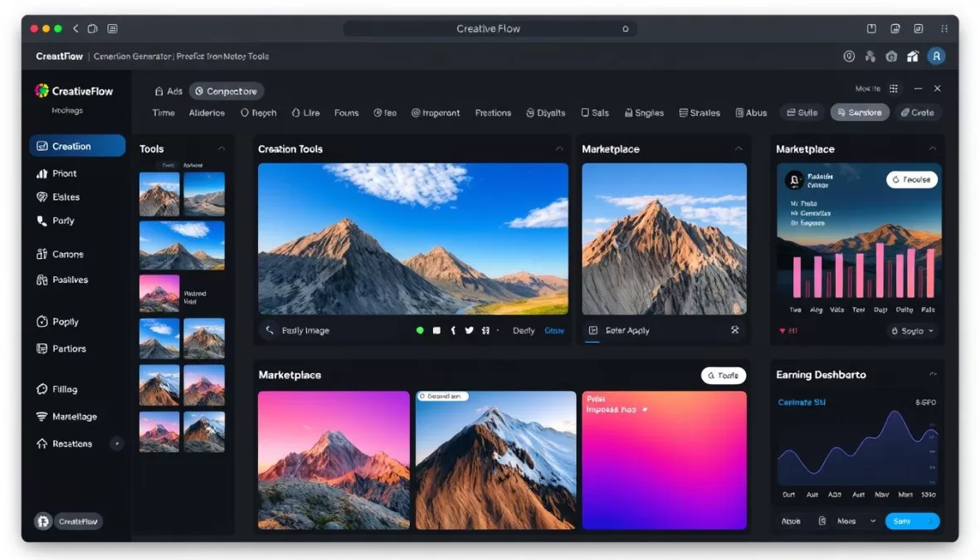Screen dimensions: 980x560
Task: Click the home icon in the top toolbar
Action: pyautogui.click(x=913, y=56)
